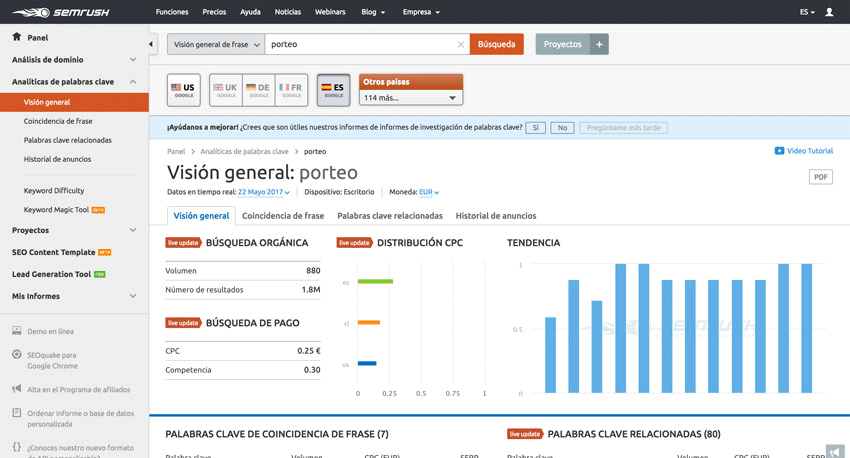Click Pregúntame más tarde button
Screen dimensions: 850x458
point(623,128)
